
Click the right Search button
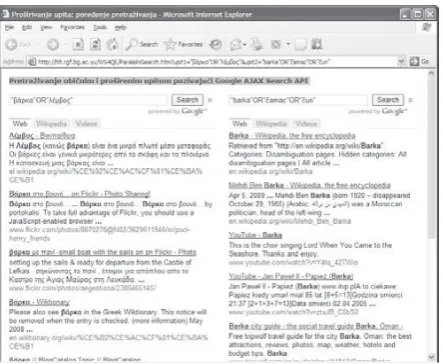(x=388, y=100)
